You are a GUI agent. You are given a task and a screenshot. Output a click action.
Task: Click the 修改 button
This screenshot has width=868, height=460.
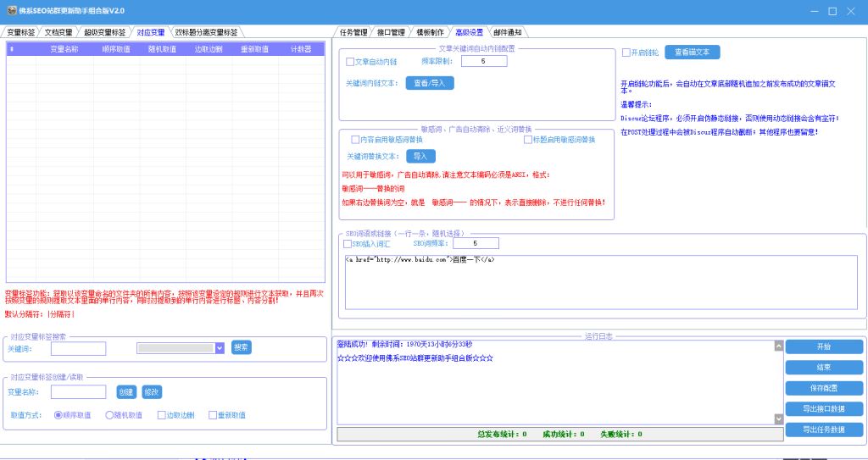pyautogui.click(x=152, y=392)
